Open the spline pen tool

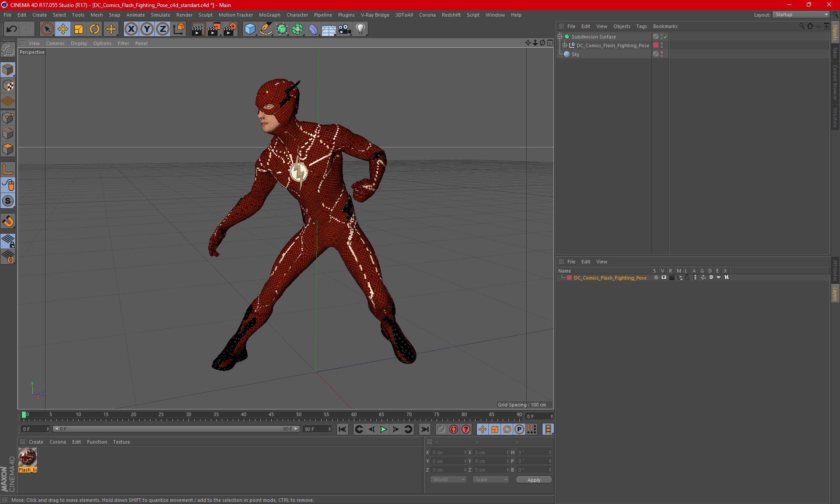(266, 29)
